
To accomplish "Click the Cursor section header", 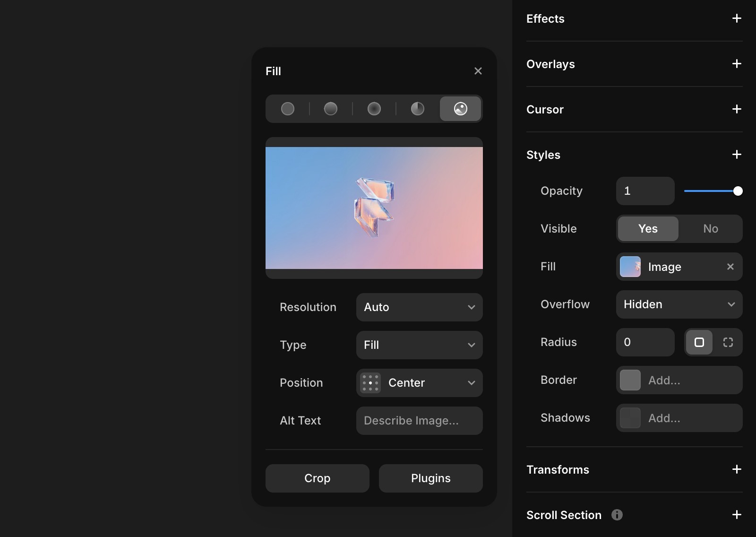I will [545, 109].
